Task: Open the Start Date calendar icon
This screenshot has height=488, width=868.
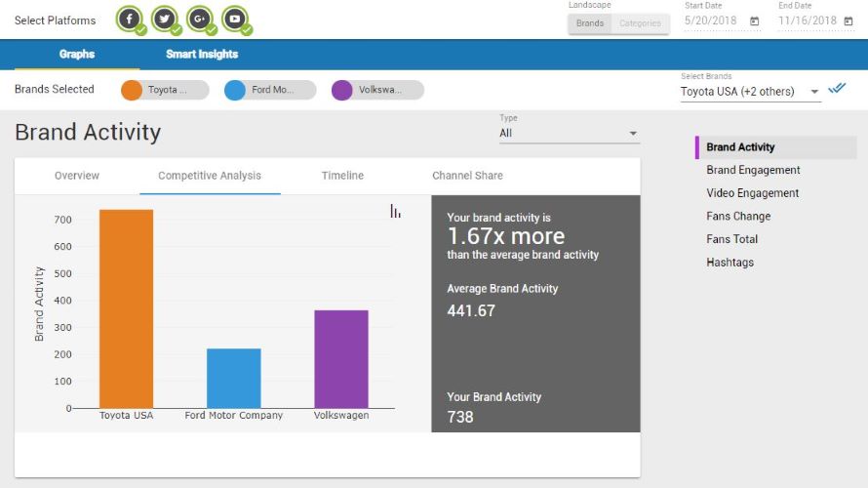Action: coord(754,21)
